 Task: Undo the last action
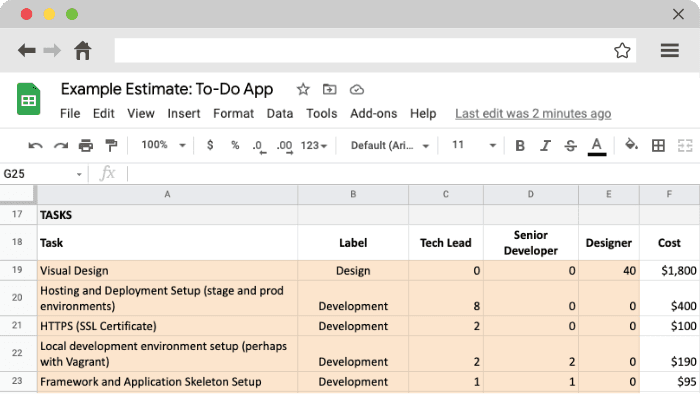coord(35,146)
